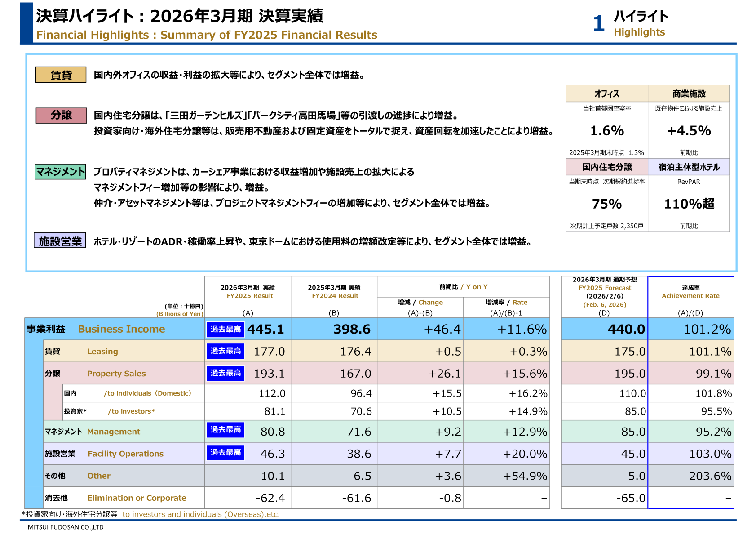756x535 pixels.
Task: Click the 176.4 Leasing FY2024 value
Action: pos(355,351)
